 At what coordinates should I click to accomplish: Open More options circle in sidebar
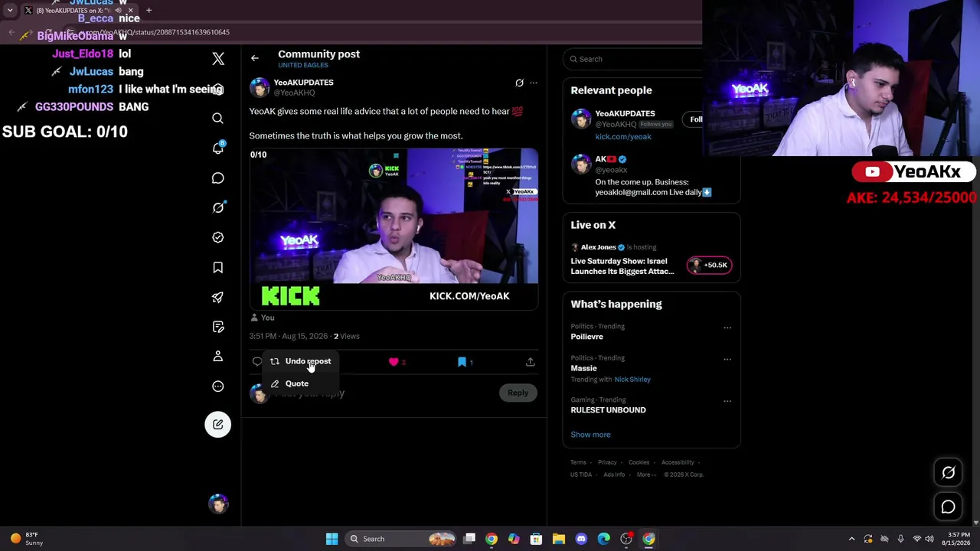[218, 386]
